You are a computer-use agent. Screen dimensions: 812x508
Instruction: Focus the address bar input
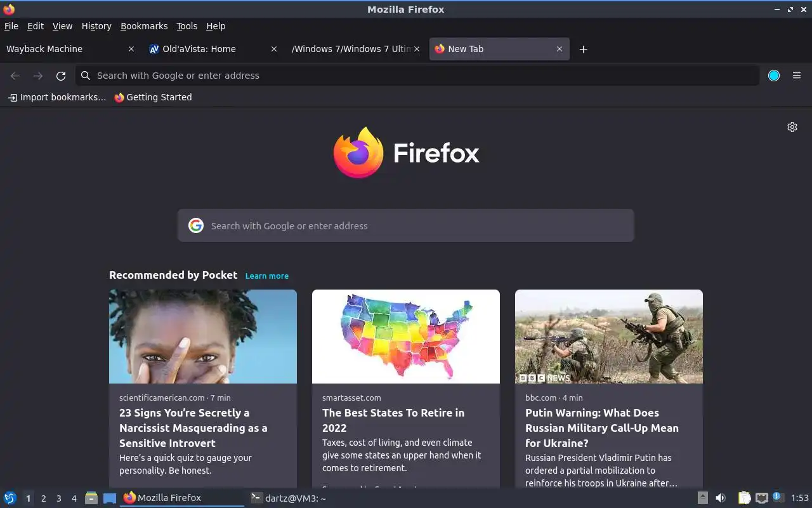pos(419,76)
